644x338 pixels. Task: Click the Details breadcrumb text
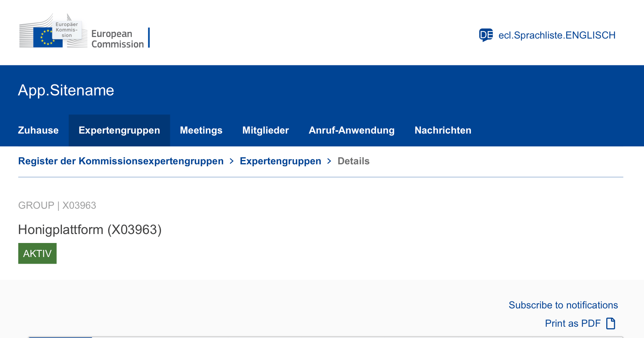(x=353, y=161)
